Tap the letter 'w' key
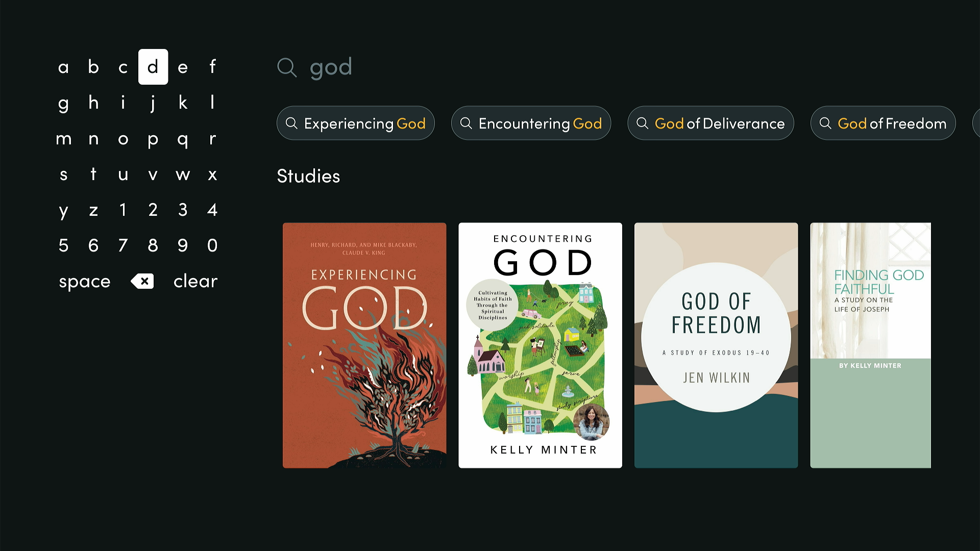The image size is (980, 551). pyautogui.click(x=183, y=174)
